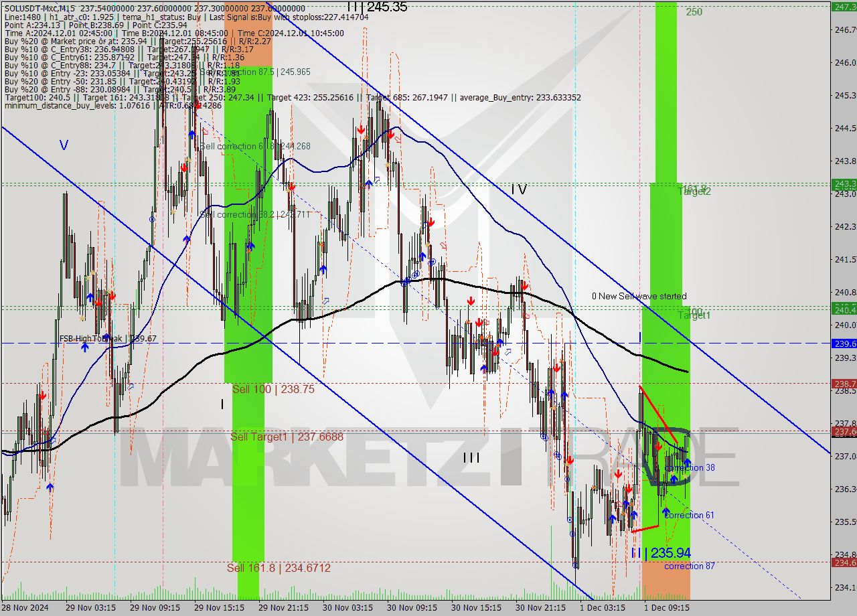Click the '28 Nov 2024' date label

[24, 608]
